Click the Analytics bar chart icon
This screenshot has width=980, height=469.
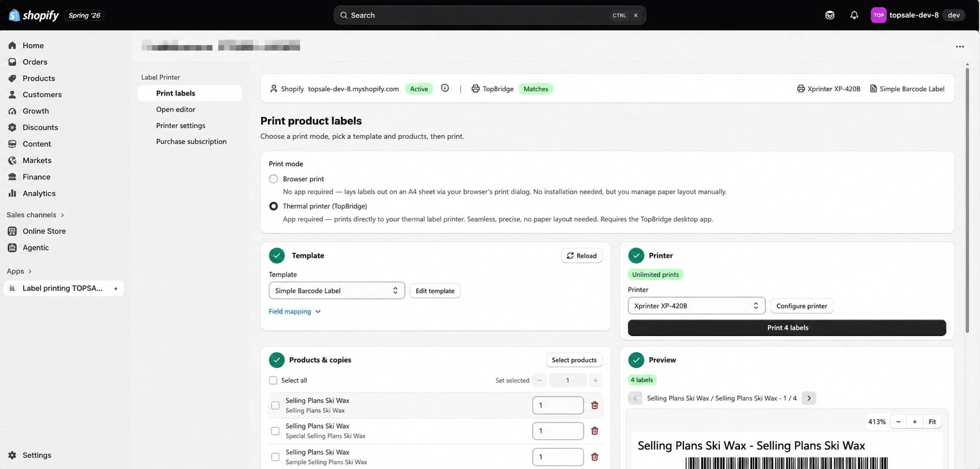(x=12, y=193)
